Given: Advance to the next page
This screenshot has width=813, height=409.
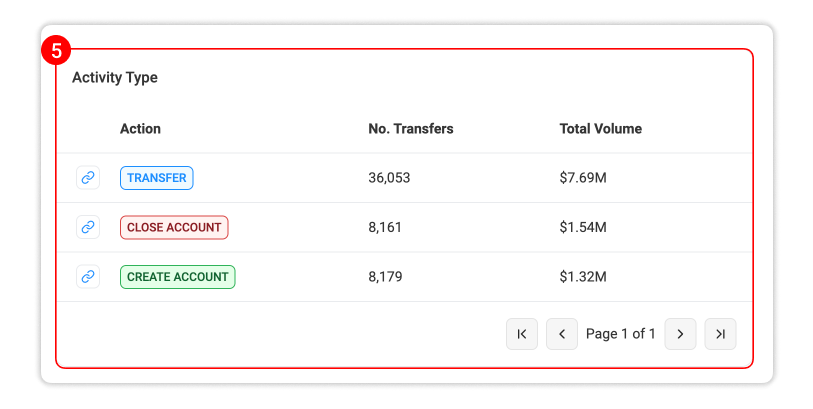Looking at the screenshot, I should pos(680,334).
